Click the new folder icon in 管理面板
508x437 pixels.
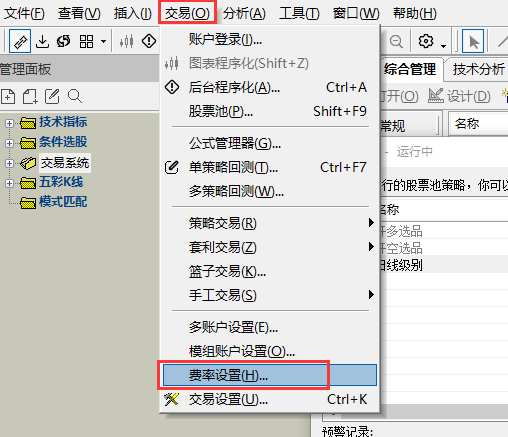click(30, 97)
